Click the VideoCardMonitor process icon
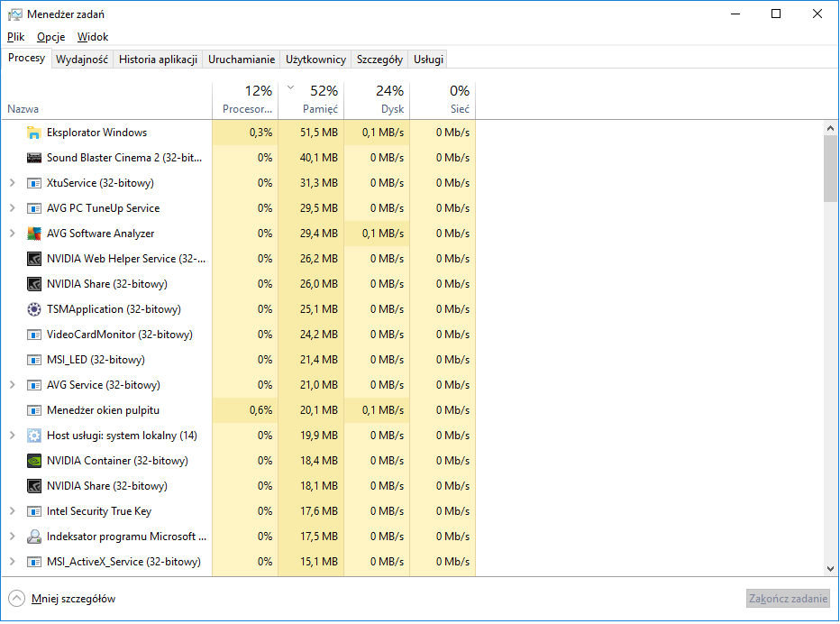Viewport: 840px width, 624px height. (33, 335)
